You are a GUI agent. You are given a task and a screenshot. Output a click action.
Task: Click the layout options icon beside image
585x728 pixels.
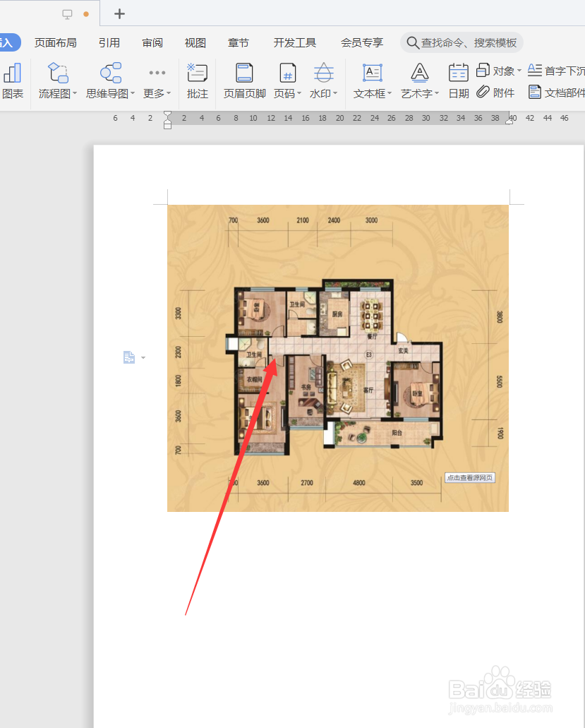129,357
